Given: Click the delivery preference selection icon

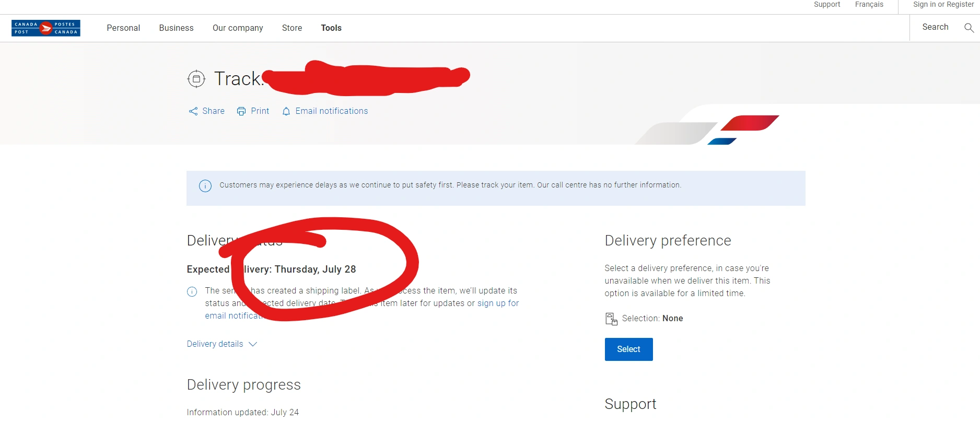Looking at the screenshot, I should click(611, 319).
